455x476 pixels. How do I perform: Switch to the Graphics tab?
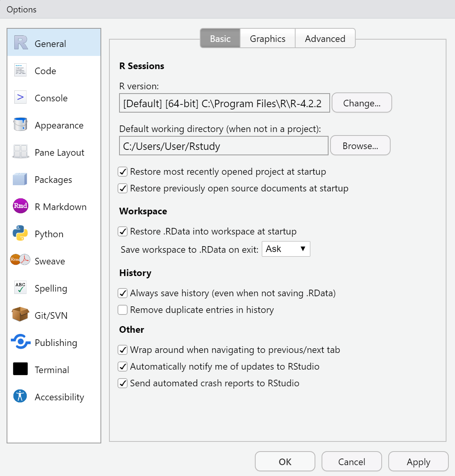point(268,38)
